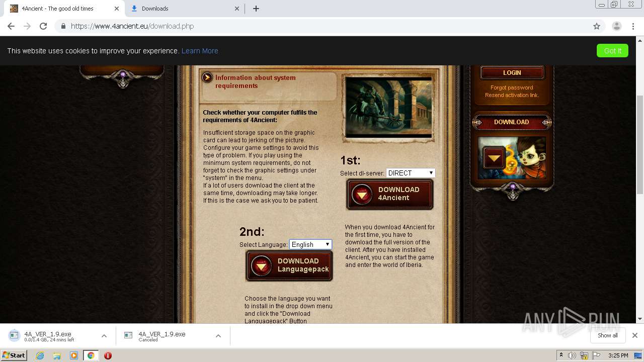This screenshot has height=362, width=644.
Task: Click the 3:25 PM system clock
Action: [x=618, y=355]
